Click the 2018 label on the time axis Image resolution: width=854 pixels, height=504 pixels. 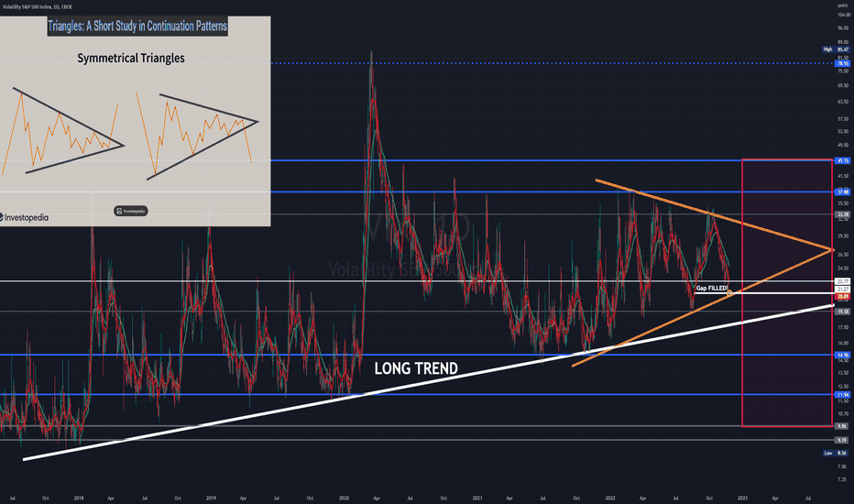click(79, 498)
